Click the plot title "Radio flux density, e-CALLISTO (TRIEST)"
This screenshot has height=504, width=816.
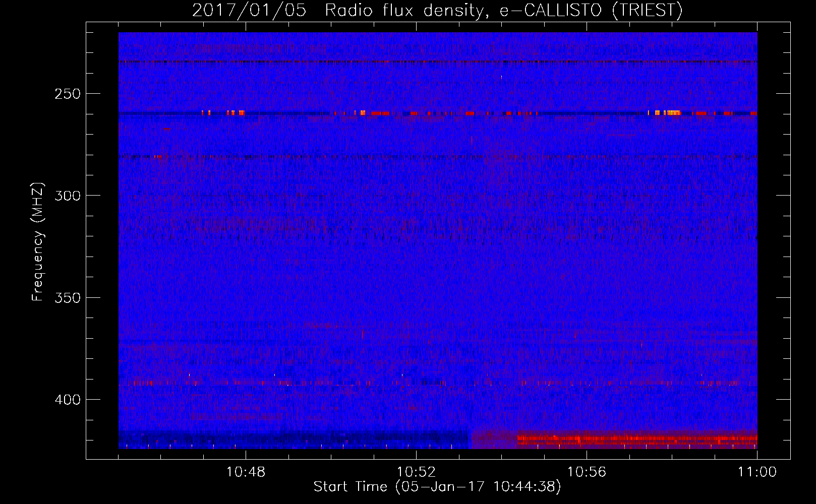(x=503, y=10)
